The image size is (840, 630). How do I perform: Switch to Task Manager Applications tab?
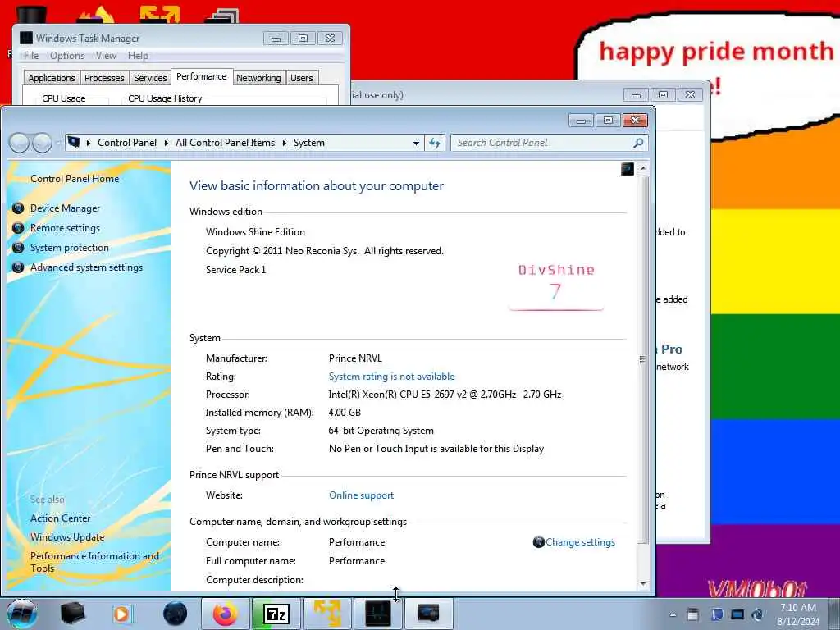(52, 78)
